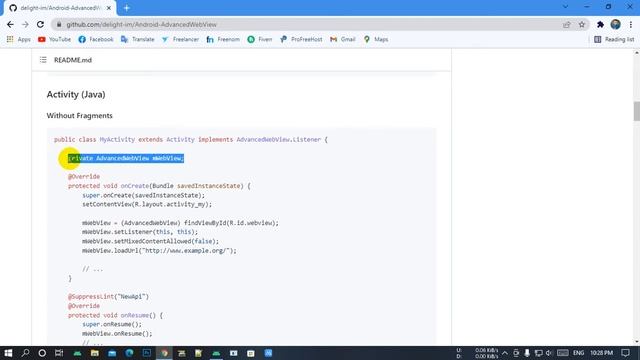
Task: Click the padlock site info icon
Action: [59, 24]
